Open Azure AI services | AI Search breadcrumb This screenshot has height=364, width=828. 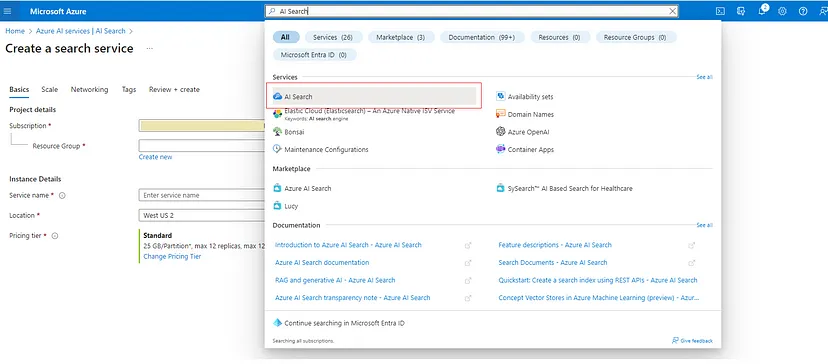[81, 31]
